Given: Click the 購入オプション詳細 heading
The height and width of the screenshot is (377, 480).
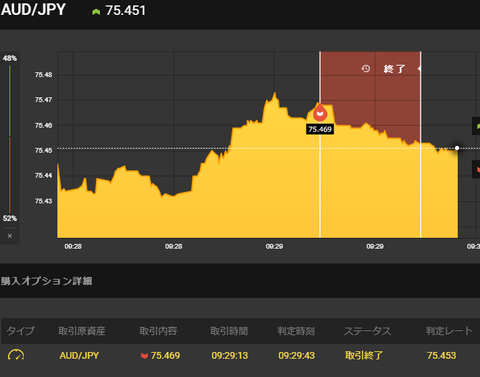Looking at the screenshot, I should click(x=46, y=281).
